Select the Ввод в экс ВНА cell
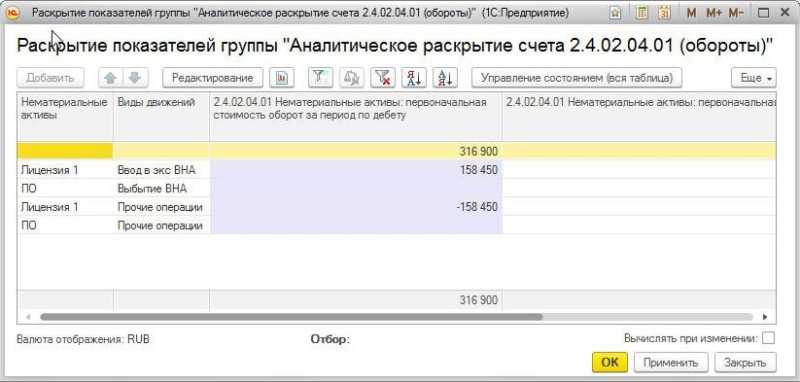800x382 pixels. pos(161,170)
